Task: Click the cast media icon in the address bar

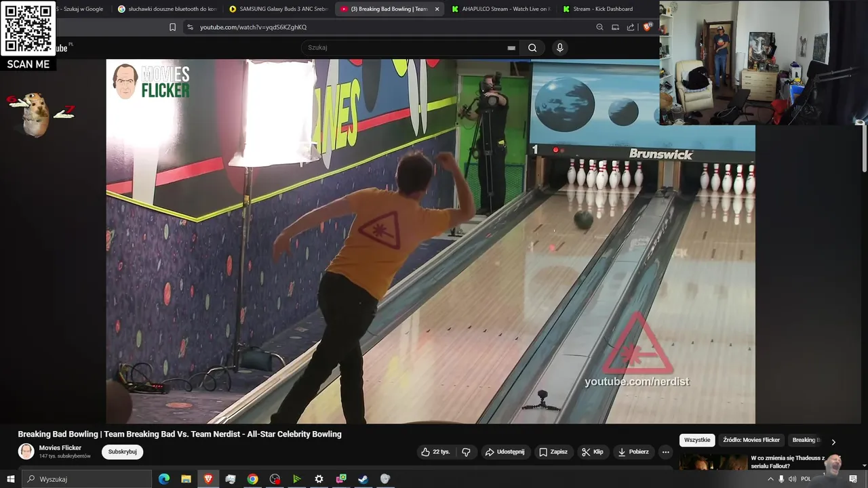Action: [x=615, y=27]
